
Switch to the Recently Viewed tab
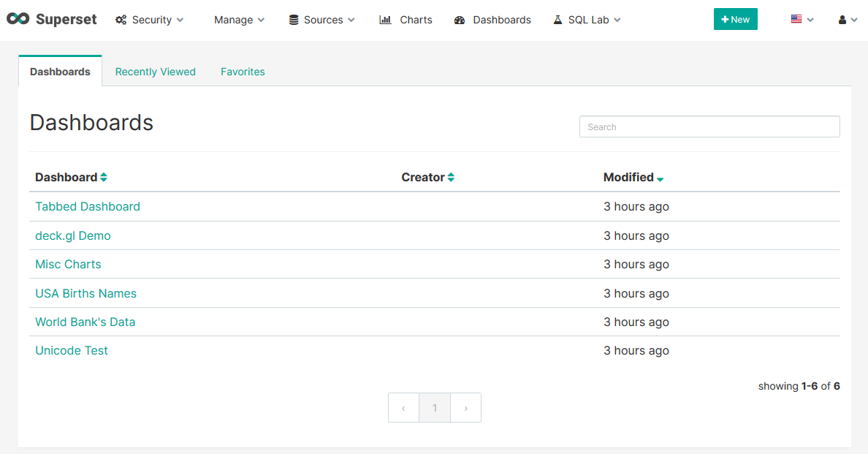click(156, 72)
